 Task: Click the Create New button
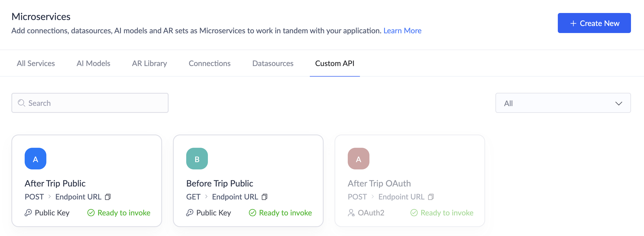coord(594,23)
